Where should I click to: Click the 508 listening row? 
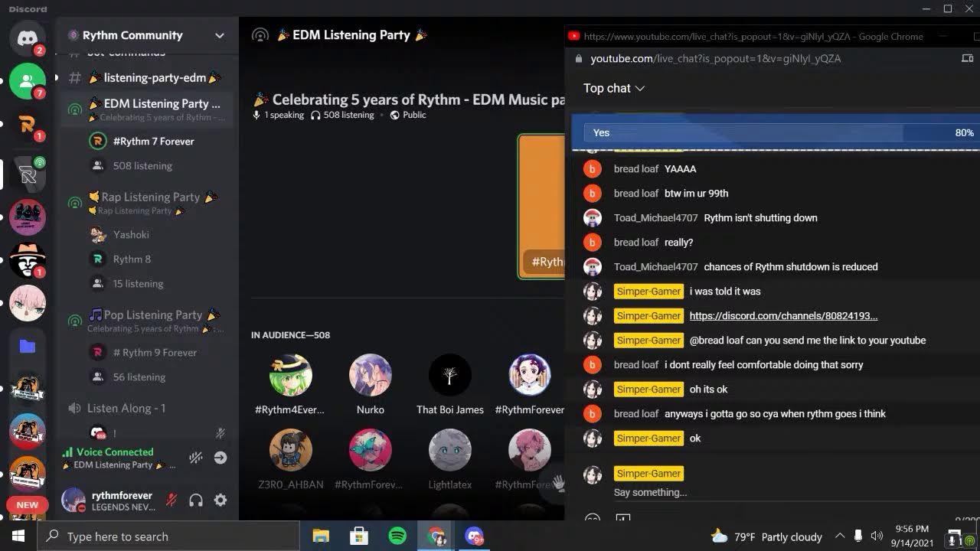click(x=142, y=165)
